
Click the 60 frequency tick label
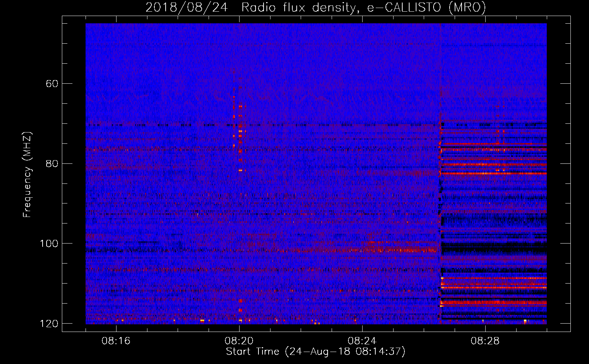(52, 84)
